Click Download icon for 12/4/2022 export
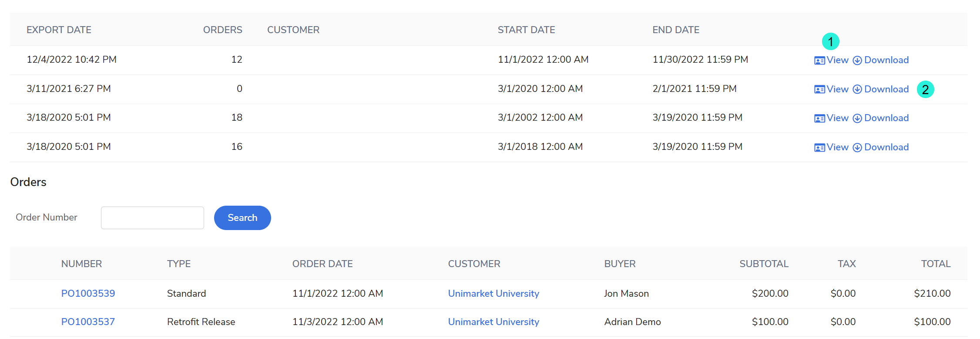The width and height of the screenshot is (980, 339). click(x=857, y=61)
